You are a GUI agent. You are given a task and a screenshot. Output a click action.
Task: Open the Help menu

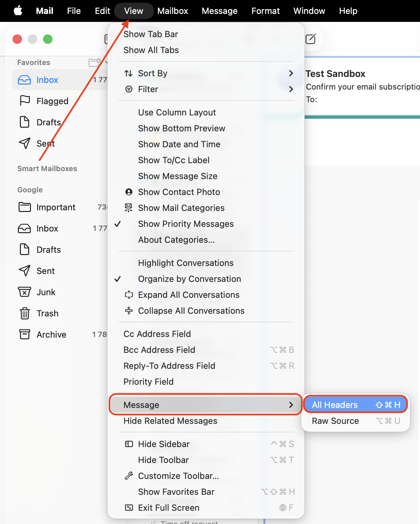[348, 11]
